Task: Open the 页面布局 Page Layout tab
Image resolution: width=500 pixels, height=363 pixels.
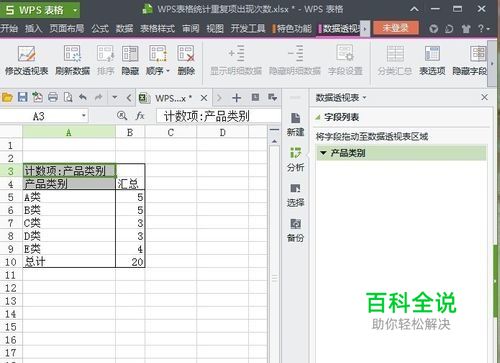Action: [67, 29]
